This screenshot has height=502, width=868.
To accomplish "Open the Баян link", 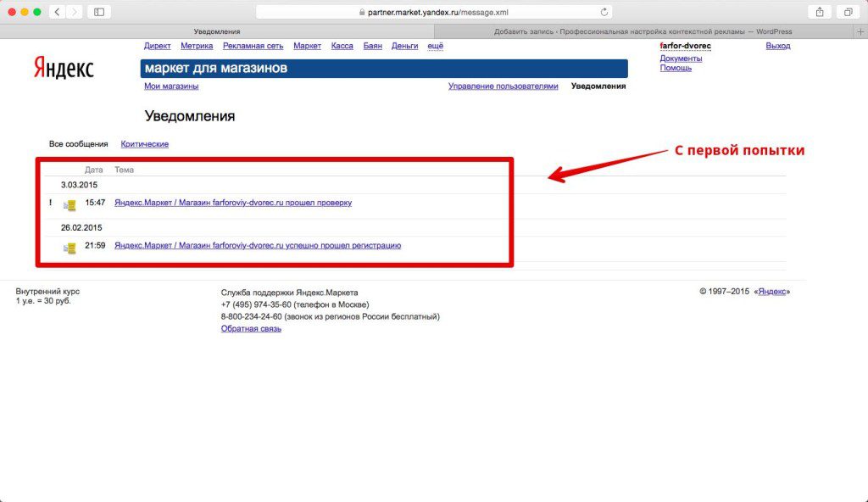I will 373,46.
